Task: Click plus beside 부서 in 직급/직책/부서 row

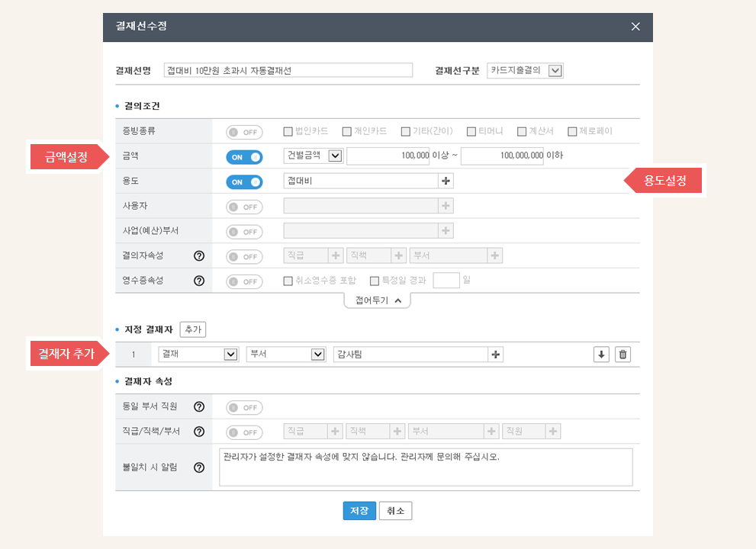Action: click(x=491, y=432)
